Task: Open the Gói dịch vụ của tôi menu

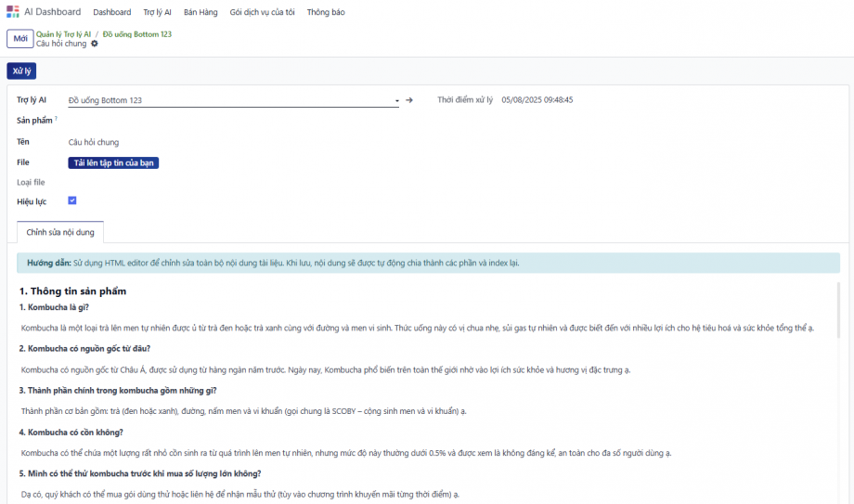Action: [x=262, y=12]
